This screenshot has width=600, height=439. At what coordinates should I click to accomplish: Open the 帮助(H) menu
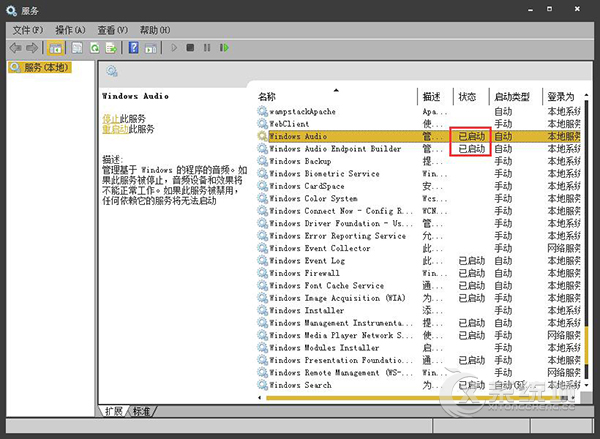point(155,30)
